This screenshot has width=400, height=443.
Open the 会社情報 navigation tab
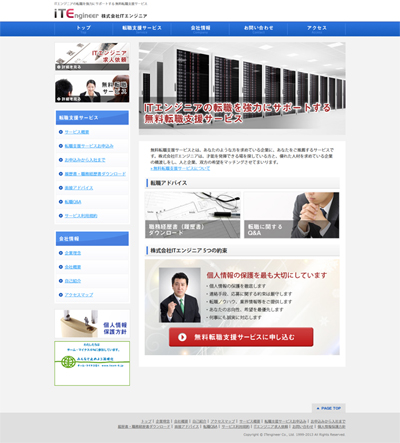(200, 29)
